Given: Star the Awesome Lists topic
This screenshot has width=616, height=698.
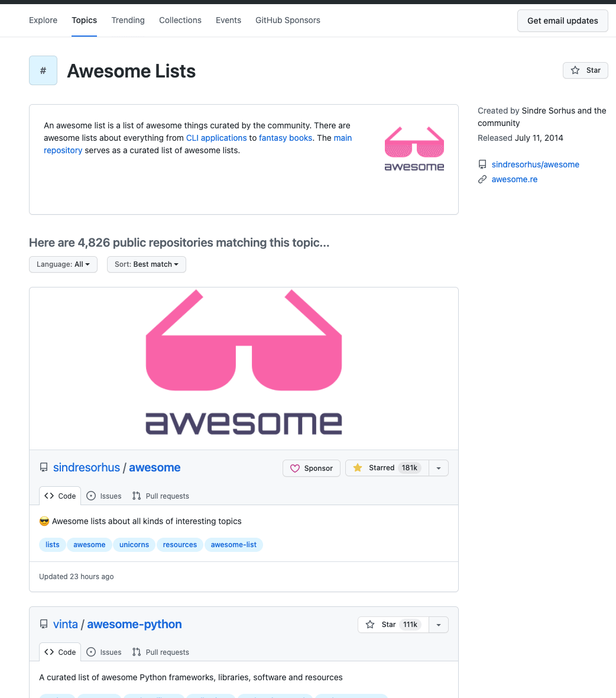Looking at the screenshot, I should click(x=585, y=70).
